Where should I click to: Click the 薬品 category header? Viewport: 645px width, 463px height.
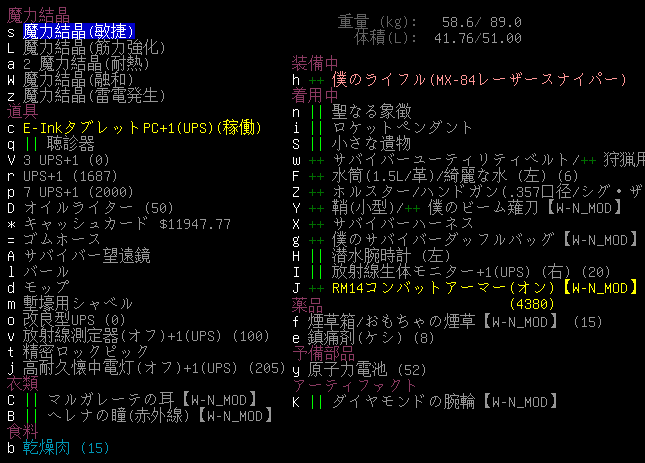[306, 304]
